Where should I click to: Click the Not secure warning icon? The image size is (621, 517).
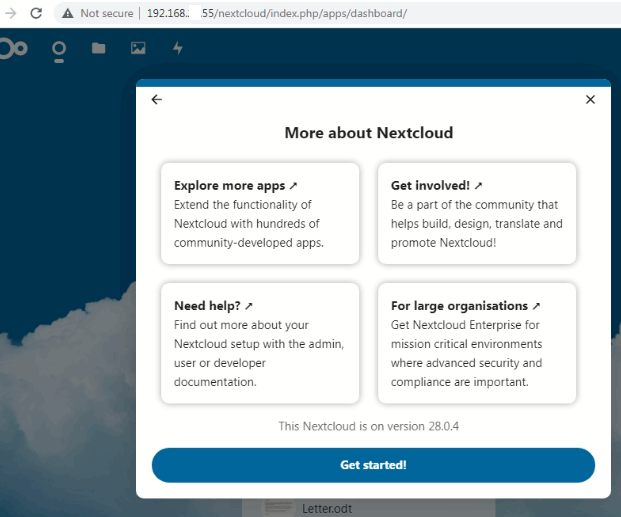pos(68,13)
